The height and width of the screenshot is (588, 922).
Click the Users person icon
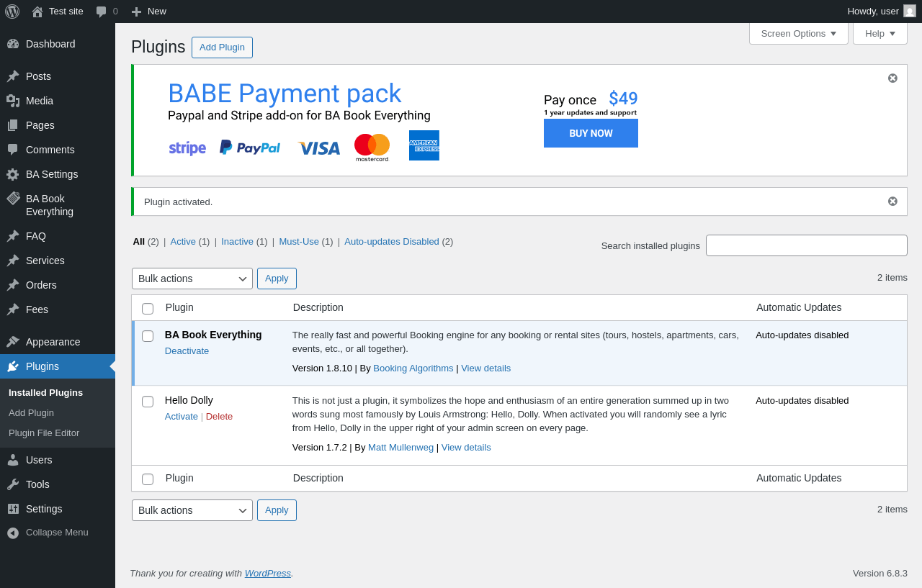point(13,460)
